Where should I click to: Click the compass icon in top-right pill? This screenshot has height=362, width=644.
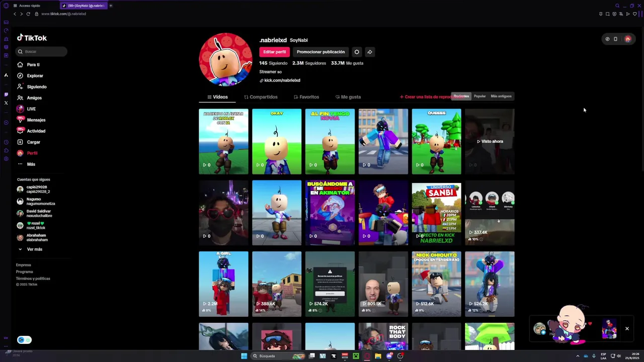[607, 39]
